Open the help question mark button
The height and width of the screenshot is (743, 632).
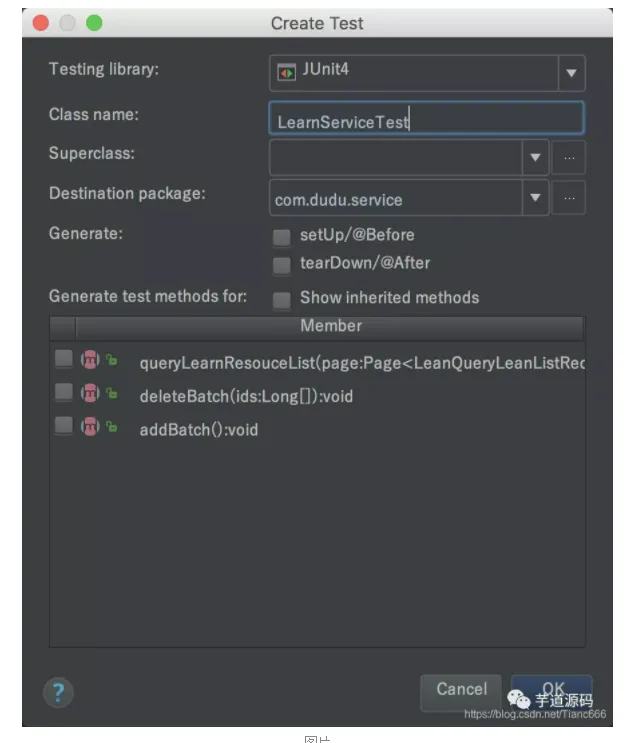pos(58,692)
